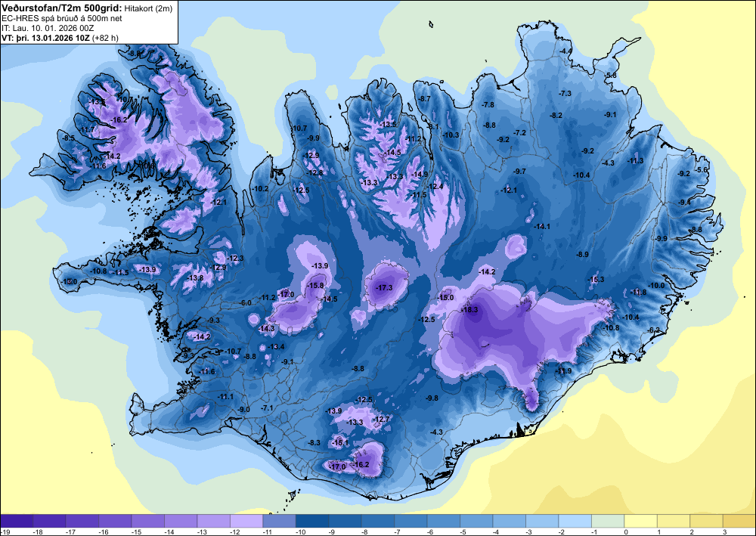Click the -15.8 temperature value

[x=316, y=285]
